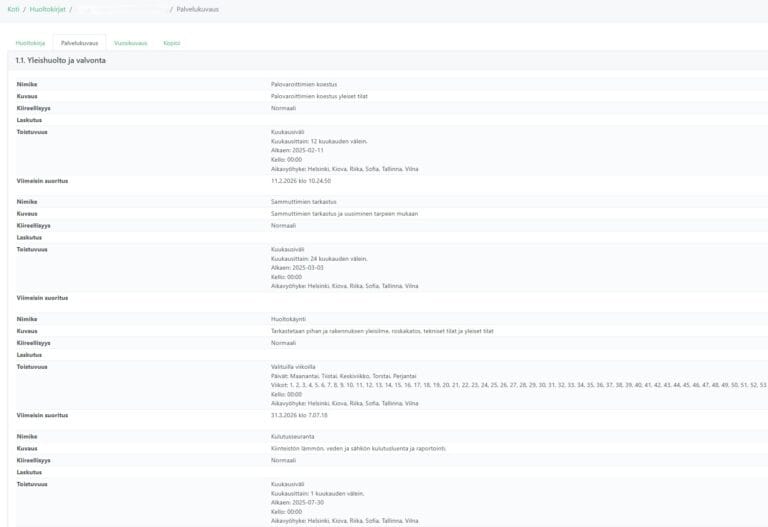Click the Kulutusseuranta task name
This screenshot has height=527, width=768.
point(295,436)
